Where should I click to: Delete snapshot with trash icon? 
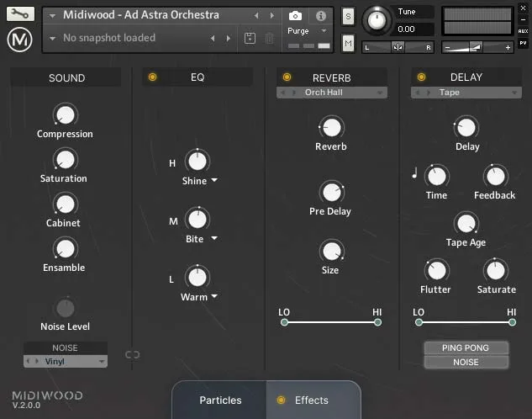point(270,38)
